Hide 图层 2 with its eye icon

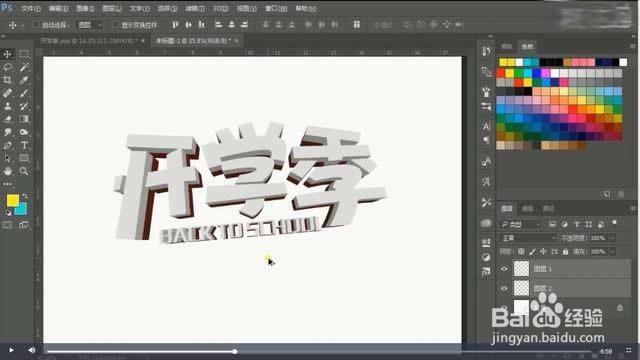504,288
